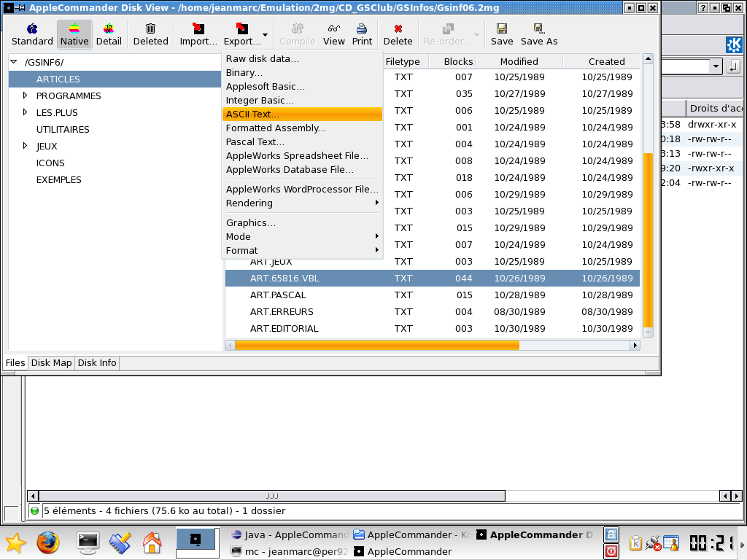Click the lock session icon in the taskbar
The height and width of the screenshot is (560, 747).
pyautogui.click(x=611, y=534)
